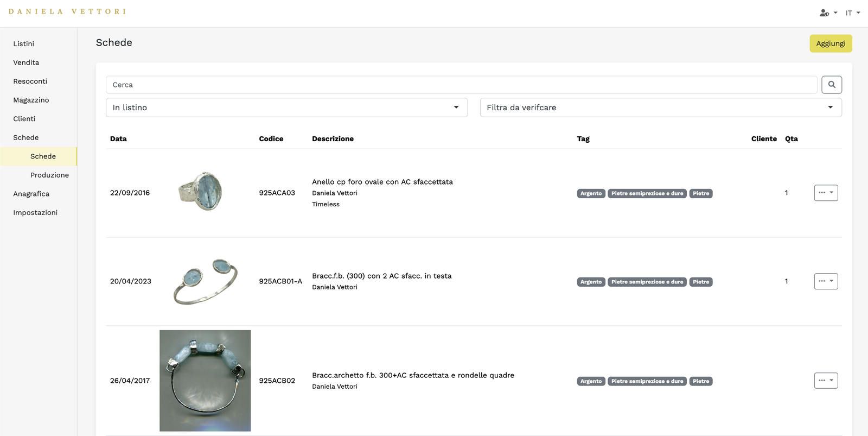Open the Listini sidebar menu
This screenshot has height=436, width=868.
pyautogui.click(x=24, y=43)
